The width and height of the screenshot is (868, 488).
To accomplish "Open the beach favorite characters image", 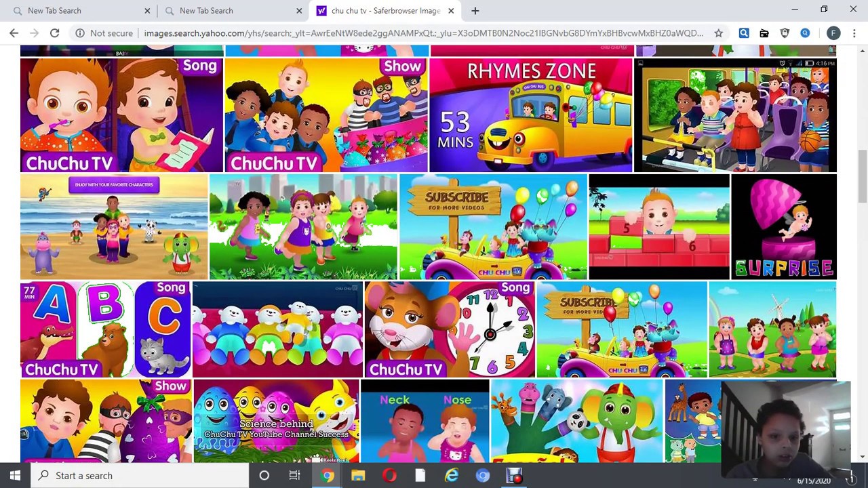I will click(x=114, y=227).
